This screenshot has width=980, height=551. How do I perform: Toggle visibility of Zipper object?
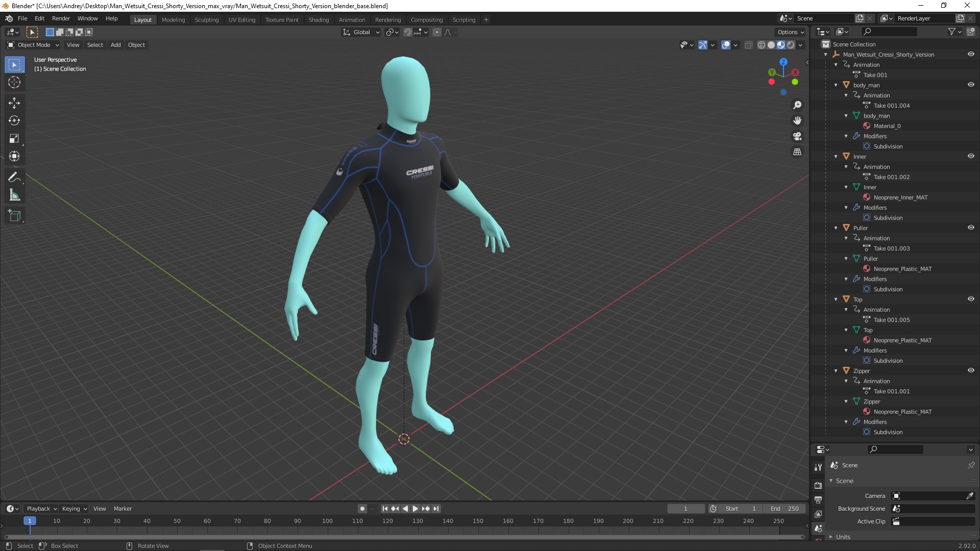click(x=971, y=370)
